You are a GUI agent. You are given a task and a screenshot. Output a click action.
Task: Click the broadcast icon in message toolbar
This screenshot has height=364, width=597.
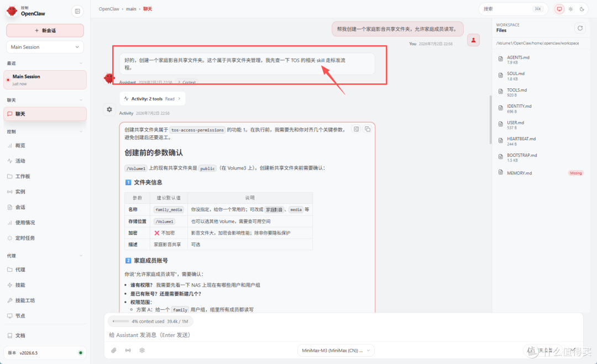[x=128, y=350]
